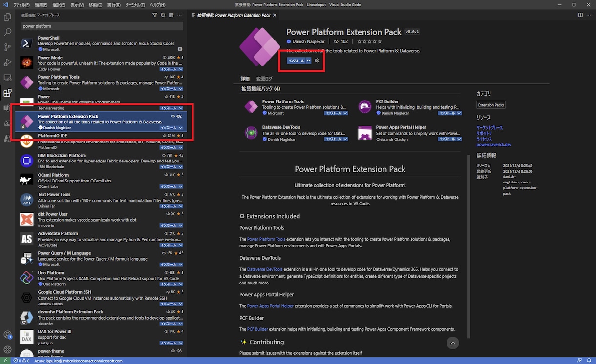
Task: Select the Extensions view icon
Action: click(x=7, y=93)
